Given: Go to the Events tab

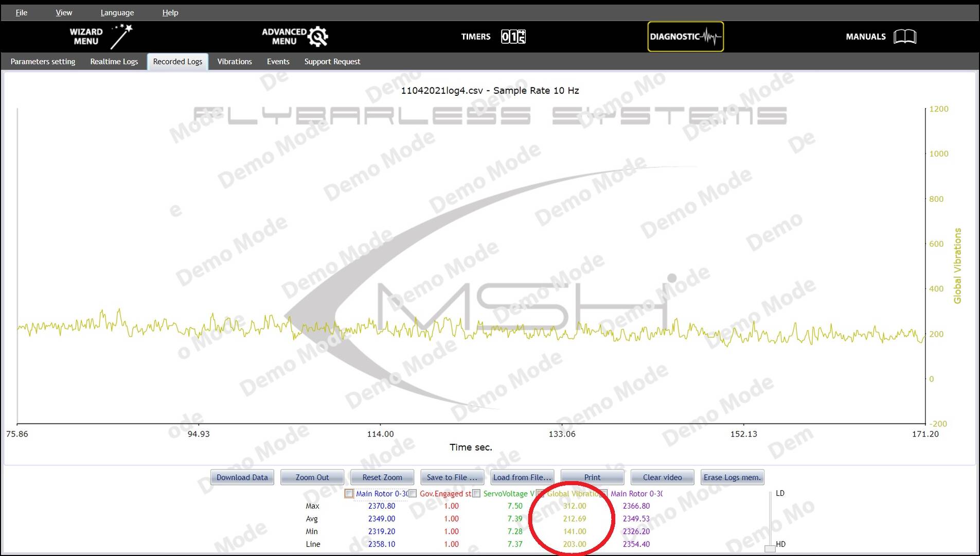Looking at the screenshot, I should click(278, 61).
